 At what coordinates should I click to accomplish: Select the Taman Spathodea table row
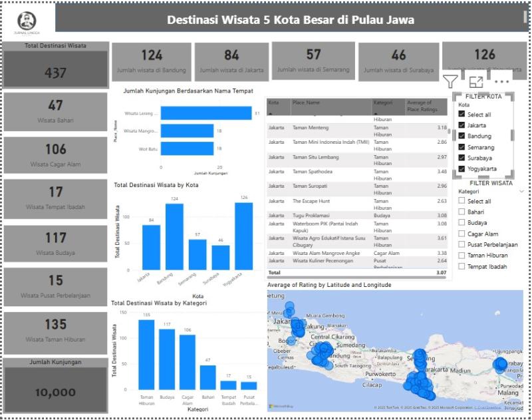tap(357, 174)
